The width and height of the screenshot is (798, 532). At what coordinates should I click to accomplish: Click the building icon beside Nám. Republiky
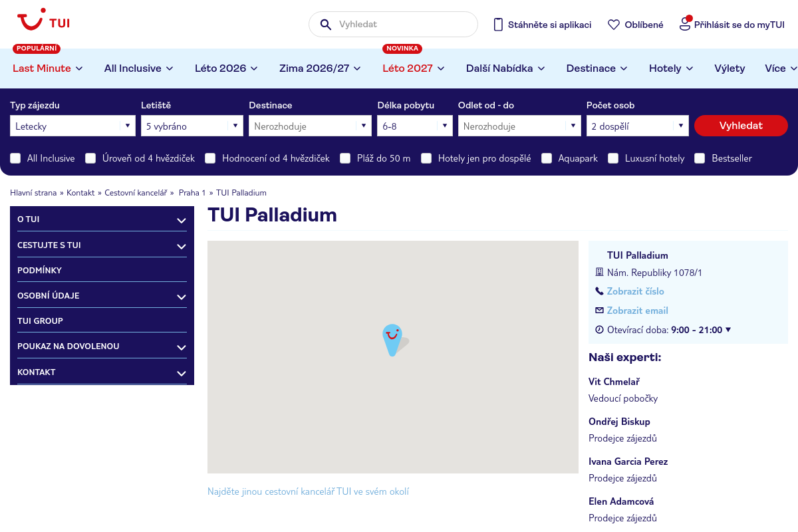click(599, 272)
